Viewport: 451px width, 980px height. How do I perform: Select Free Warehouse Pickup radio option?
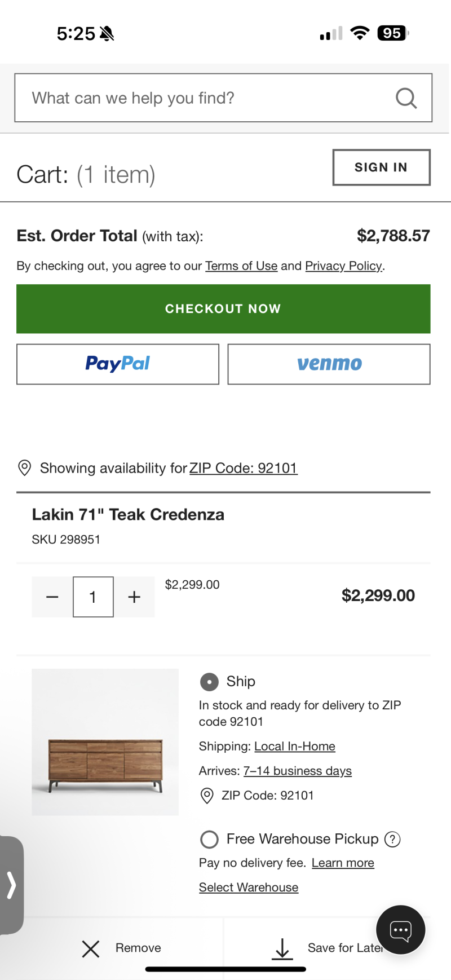[x=209, y=839]
